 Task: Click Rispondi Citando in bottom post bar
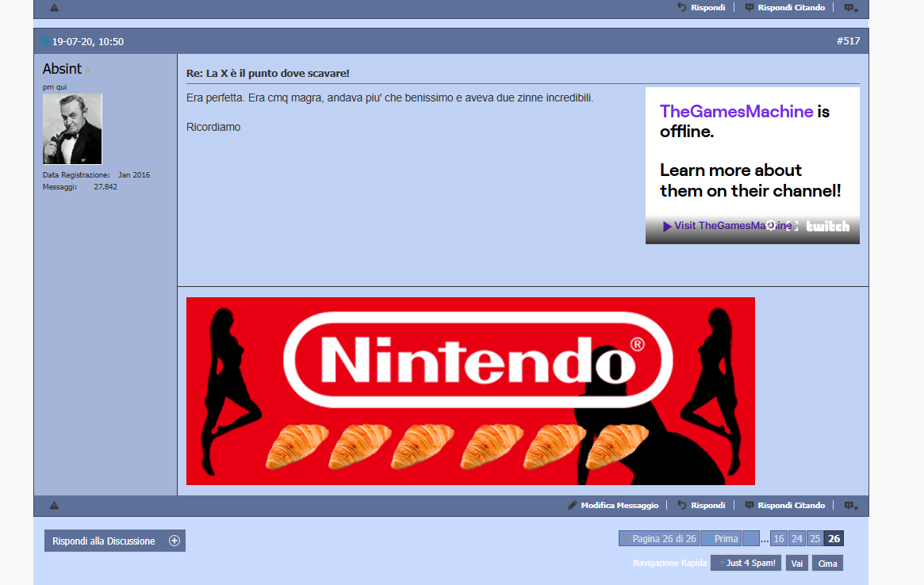click(785, 506)
